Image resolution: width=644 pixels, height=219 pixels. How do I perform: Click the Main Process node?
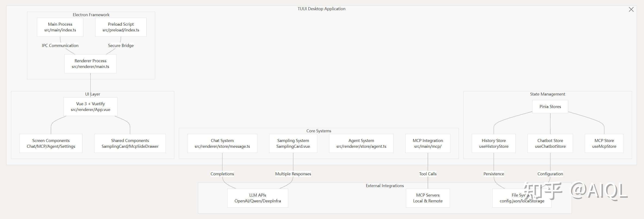pos(60,27)
